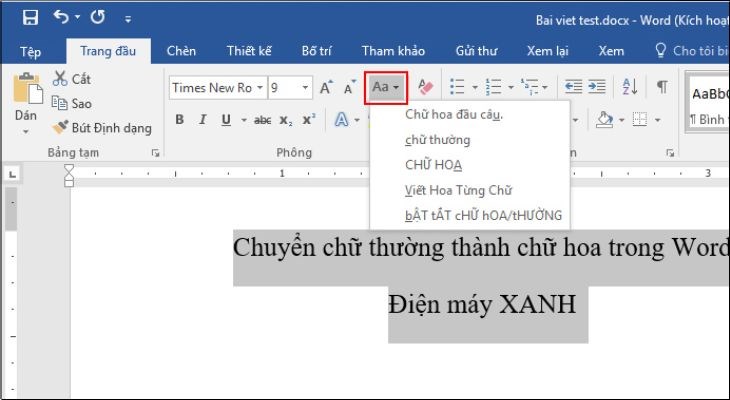The height and width of the screenshot is (400, 730).
Task: Click the document heading line starting with Chuyển
Action: point(481,248)
